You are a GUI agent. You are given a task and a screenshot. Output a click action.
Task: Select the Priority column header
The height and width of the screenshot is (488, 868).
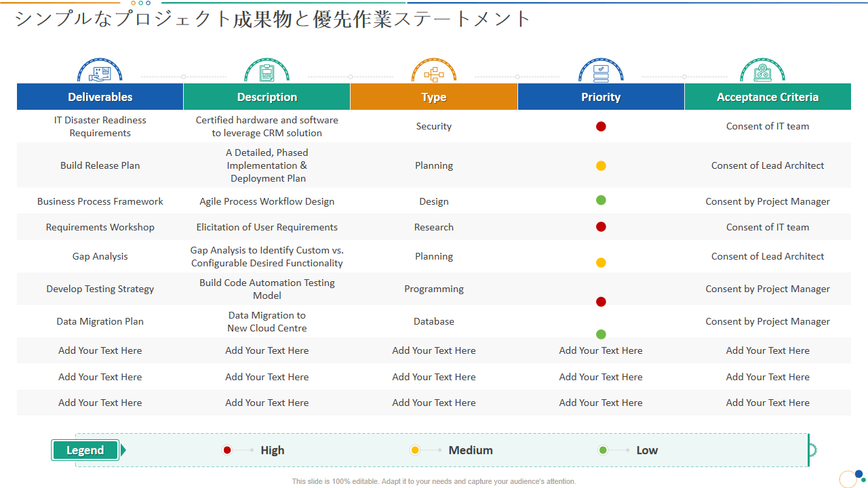[601, 97]
